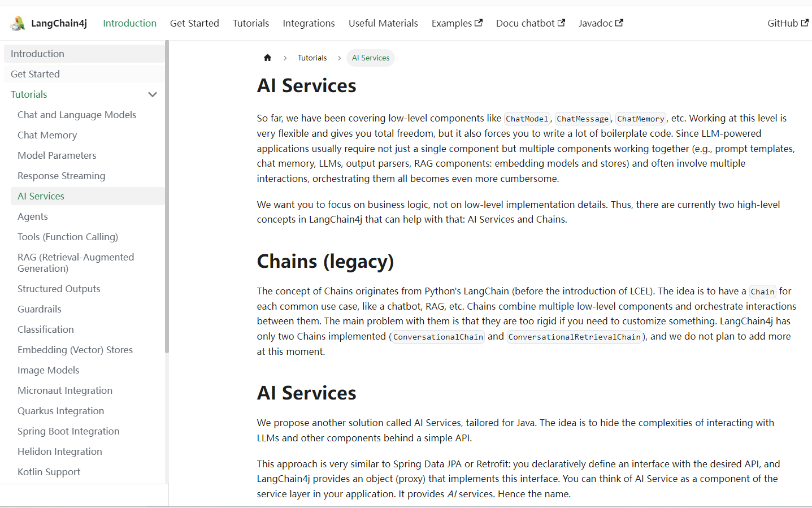Open Get Started in the top navbar

coord(194,23)
